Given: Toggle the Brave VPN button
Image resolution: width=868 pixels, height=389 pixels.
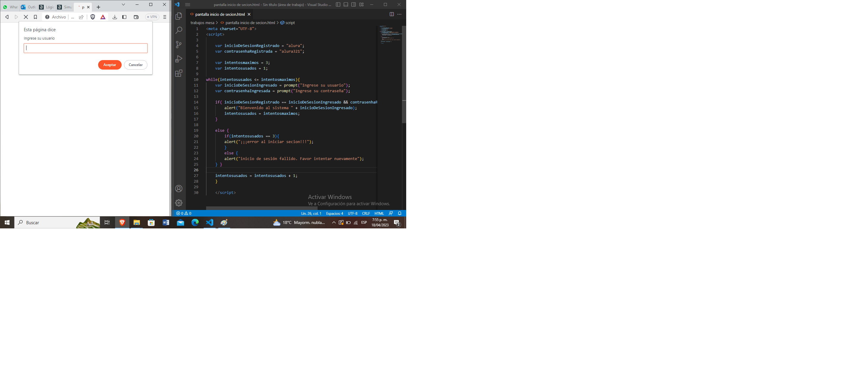Looking at the screenshot, I should (152, 17).
